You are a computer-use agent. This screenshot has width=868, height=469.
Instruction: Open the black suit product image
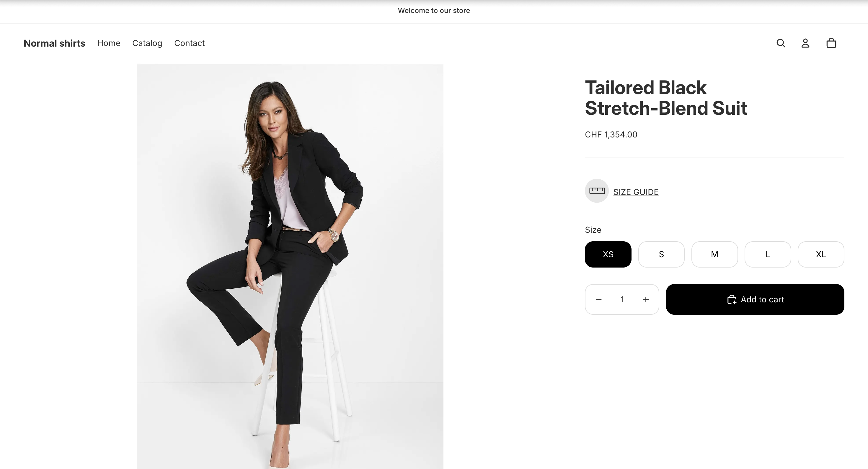point(290,266)
